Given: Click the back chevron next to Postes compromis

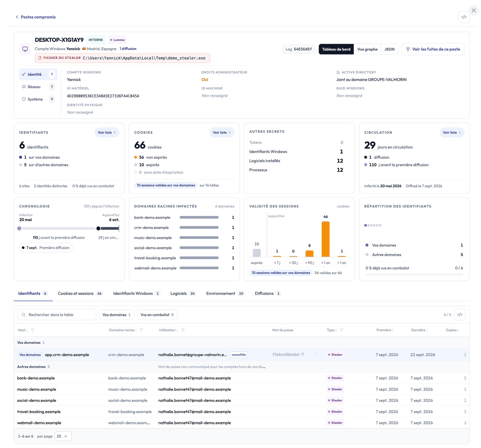Looking at the screenshot, I should tap(17, 17).
